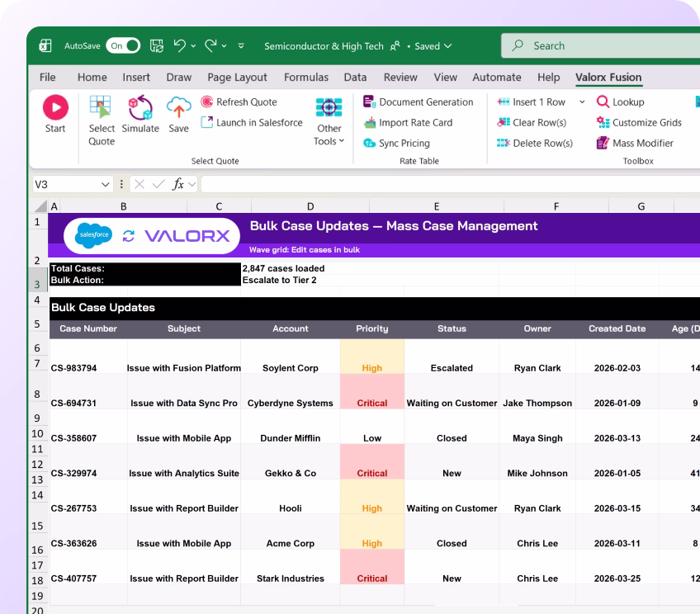This screenshot has width=700, height=614.
Task: Open the File menu
Action: (47, 78)
